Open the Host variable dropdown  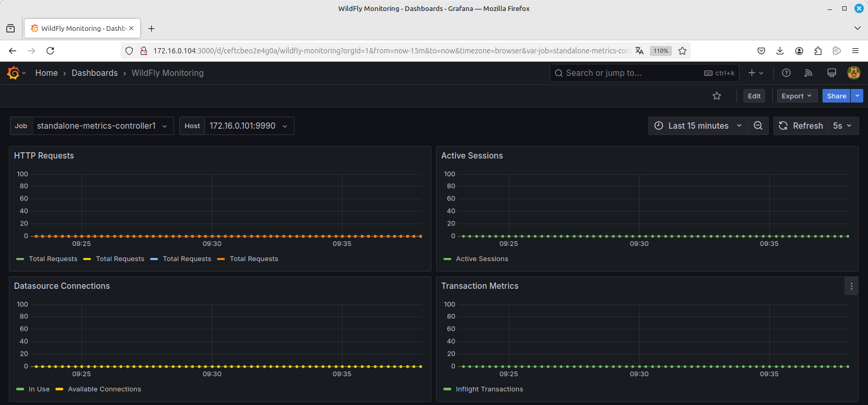(249, 126)
